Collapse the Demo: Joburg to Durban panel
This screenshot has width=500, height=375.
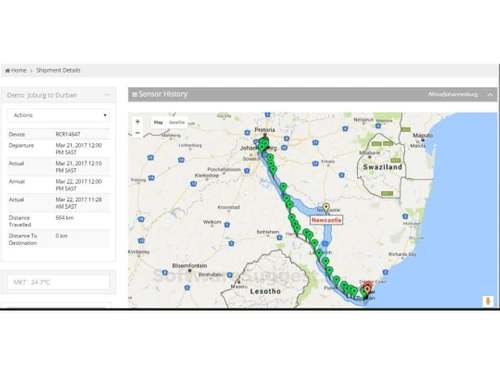pyautogui.click(x=107, y=95)
